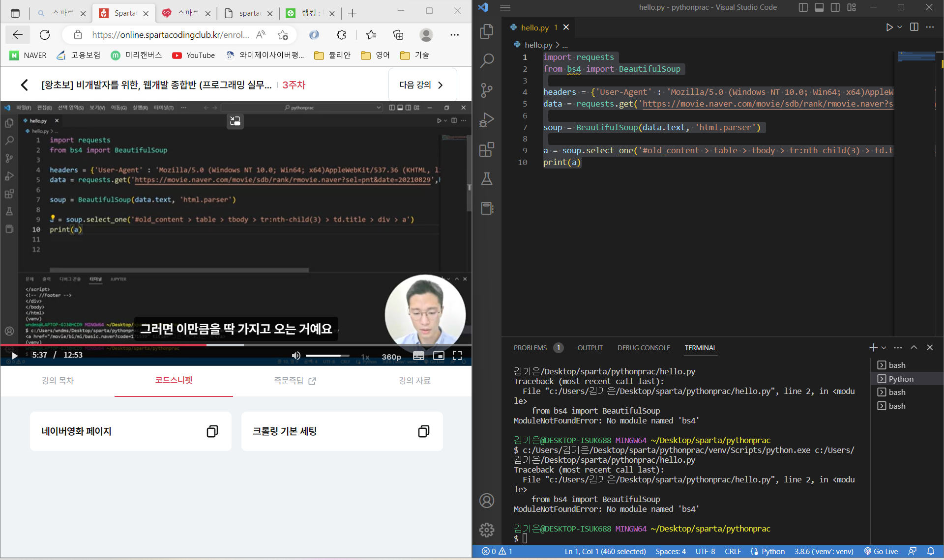Show errors and warnings in status bar
Viewport: 944px width, 560px height.
point(497,552)
